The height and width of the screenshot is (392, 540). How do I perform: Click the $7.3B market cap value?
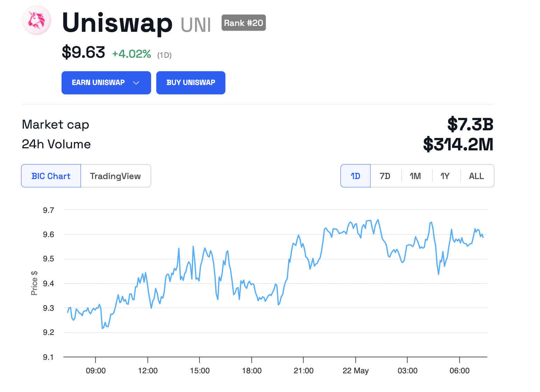pos(470,124)
